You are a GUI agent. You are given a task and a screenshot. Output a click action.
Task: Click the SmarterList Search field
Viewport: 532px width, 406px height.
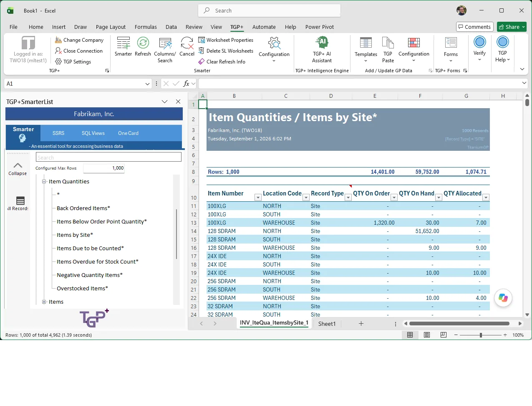(108, 157)
